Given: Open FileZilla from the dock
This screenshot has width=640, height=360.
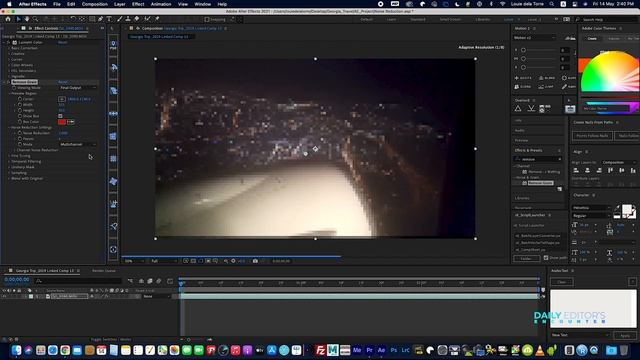Looking at the screenshot, I should tap(321, 350).
